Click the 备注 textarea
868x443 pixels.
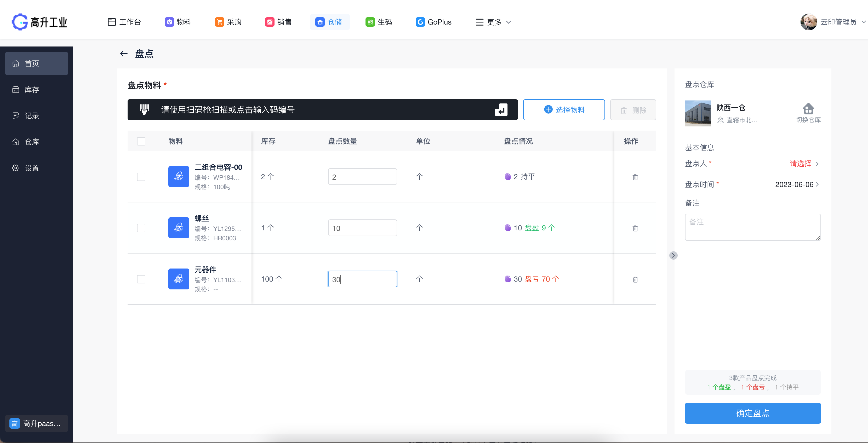tap(752, 227)
